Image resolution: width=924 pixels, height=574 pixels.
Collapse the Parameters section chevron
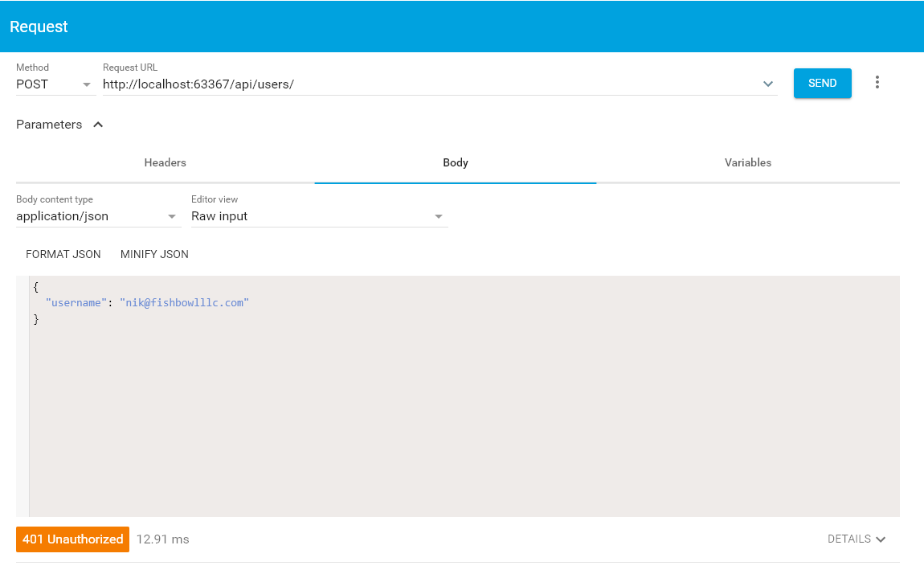[x=98, y=125]
